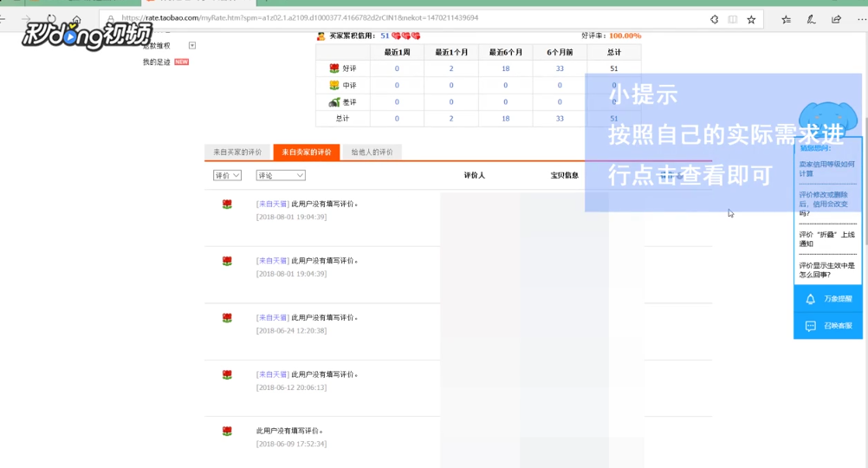Screen dimensions: 868x468
Task: Click the 召唤客服 chat button
Action: tap(827, 326)
